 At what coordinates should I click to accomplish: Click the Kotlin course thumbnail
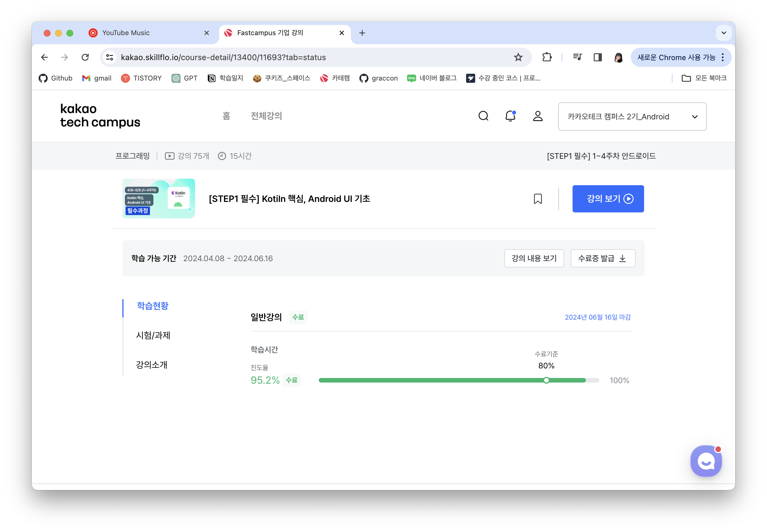coord(158,199)
